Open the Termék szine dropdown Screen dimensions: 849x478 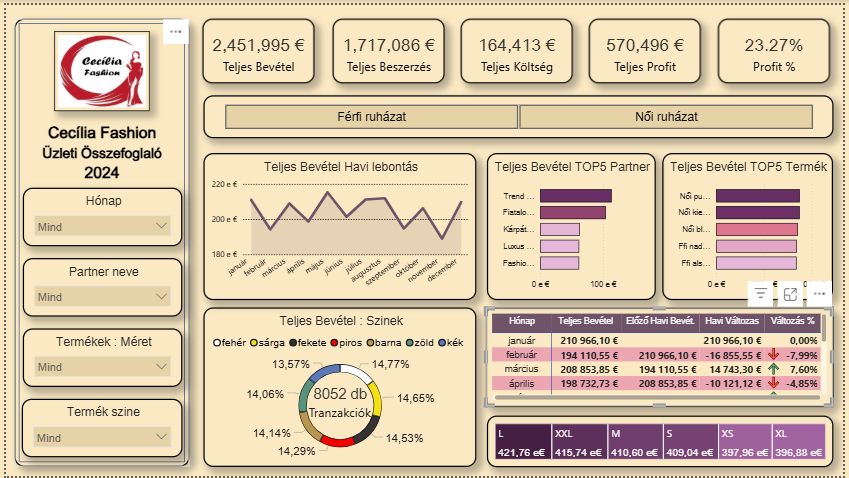click(x=102, y=437)
